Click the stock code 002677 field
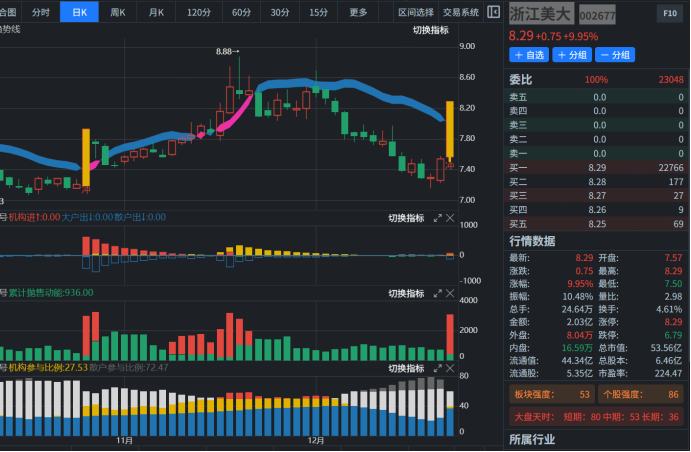 [597, 16]
